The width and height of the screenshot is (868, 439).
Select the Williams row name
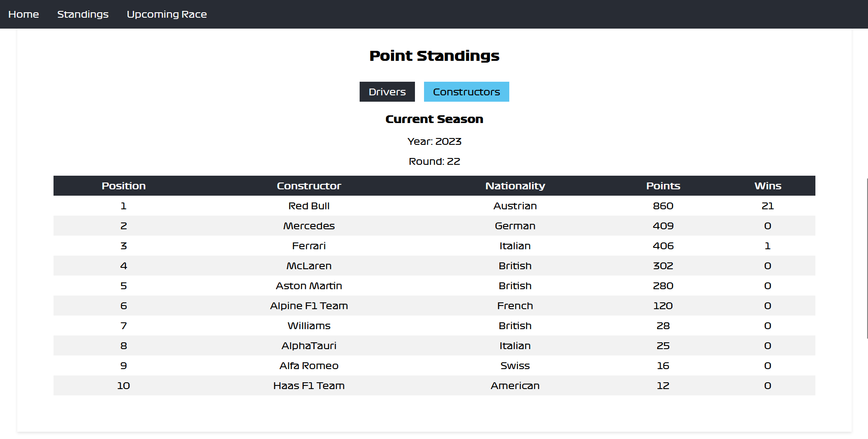[309, 326]
